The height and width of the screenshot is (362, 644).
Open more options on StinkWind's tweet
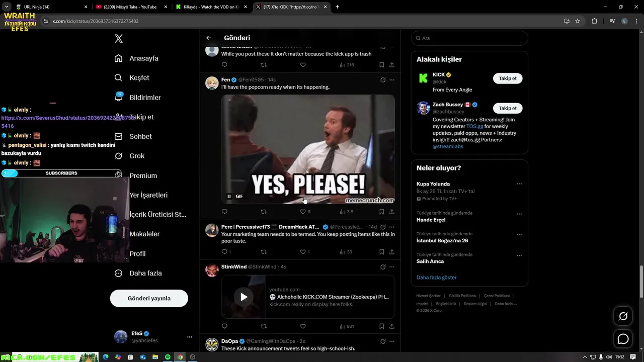coord(392,267)
